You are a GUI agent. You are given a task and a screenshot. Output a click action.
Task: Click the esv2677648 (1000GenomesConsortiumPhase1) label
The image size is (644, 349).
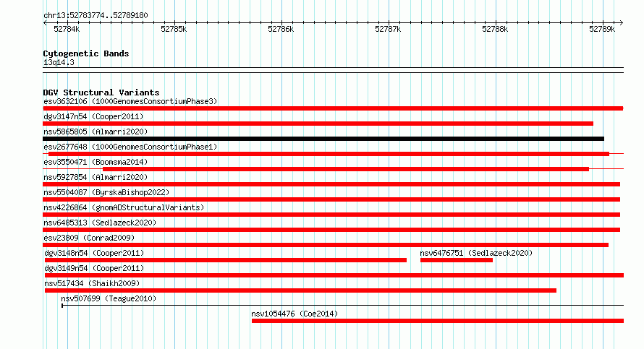[130, 147]
